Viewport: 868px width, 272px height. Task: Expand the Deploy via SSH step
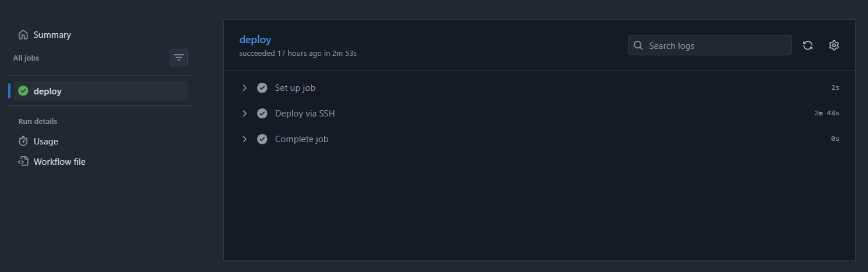(x=245, y=114)
